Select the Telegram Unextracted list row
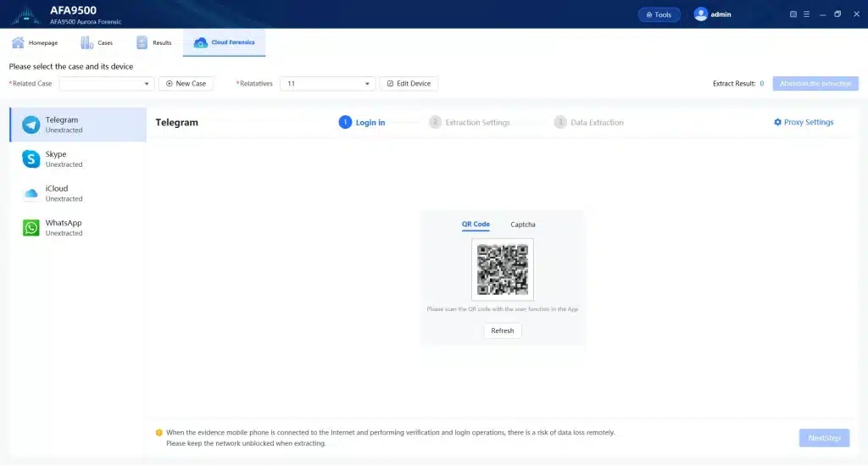Screen dimensions: 868x466 click(78, 125)
